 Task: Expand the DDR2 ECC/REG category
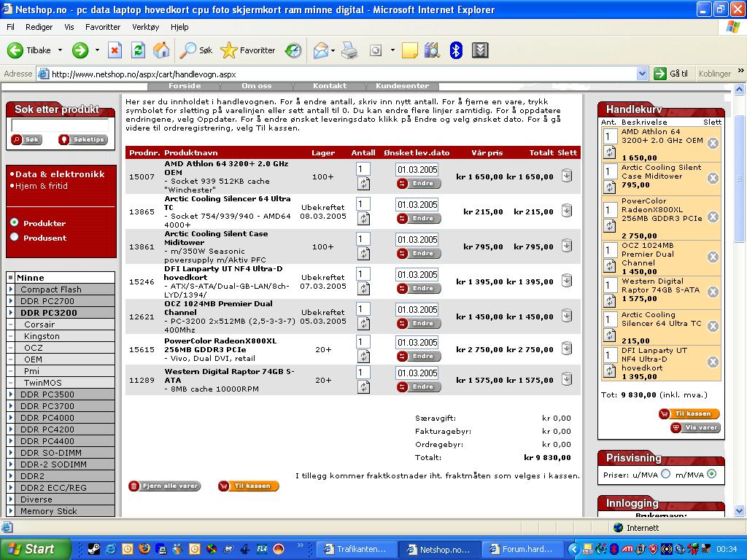click(x=11, y=488)
